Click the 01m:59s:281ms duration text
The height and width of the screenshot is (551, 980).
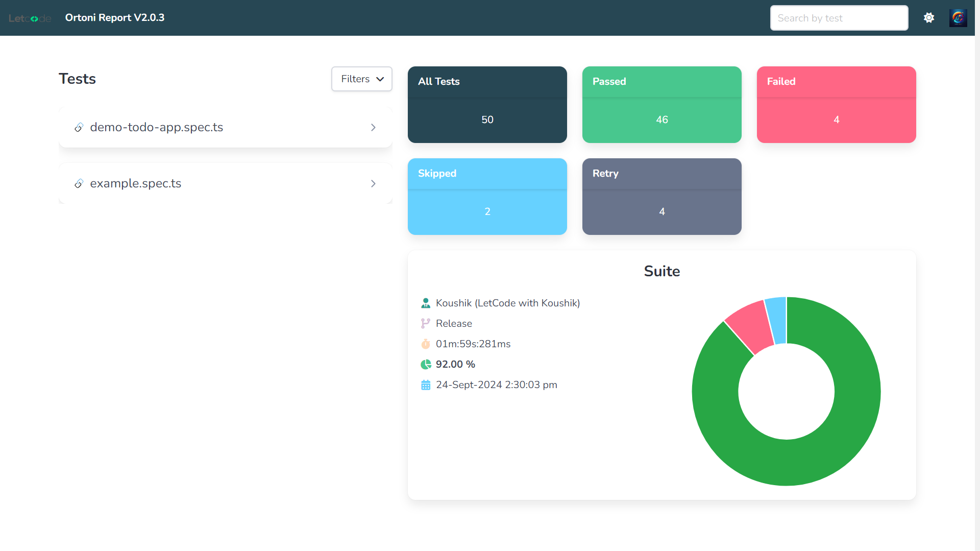473,344
